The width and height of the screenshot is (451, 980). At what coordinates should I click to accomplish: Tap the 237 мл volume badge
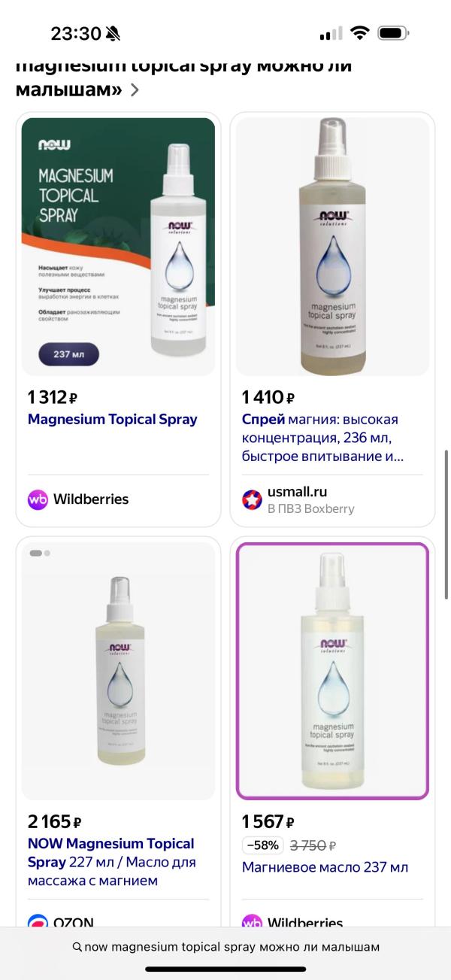tap(68, 354)
